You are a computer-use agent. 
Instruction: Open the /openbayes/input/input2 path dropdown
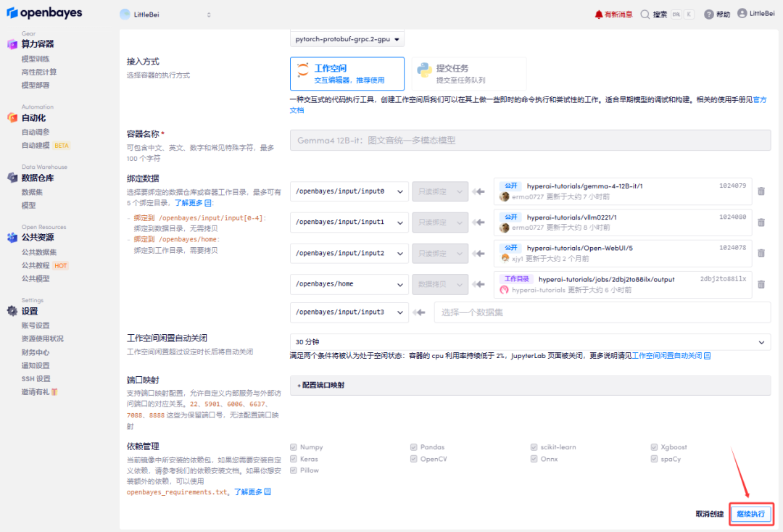(349, 254)
